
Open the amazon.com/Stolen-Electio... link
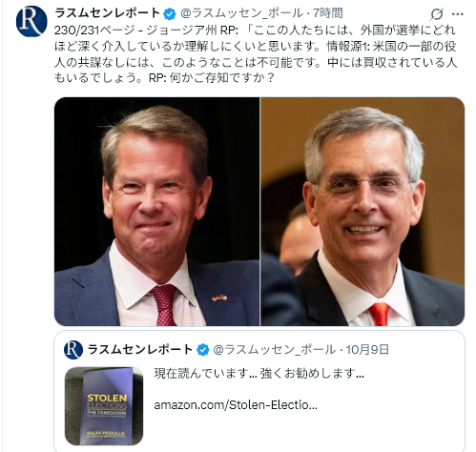236,405
